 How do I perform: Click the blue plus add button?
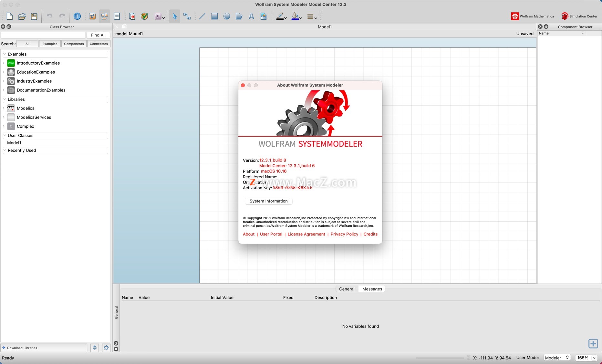click(x=593, y=343)
